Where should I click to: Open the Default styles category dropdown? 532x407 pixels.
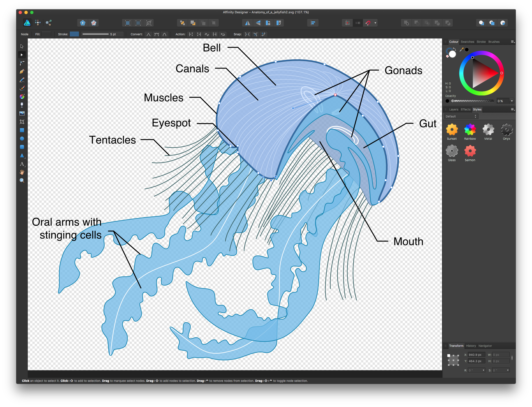tap(461, 116)
